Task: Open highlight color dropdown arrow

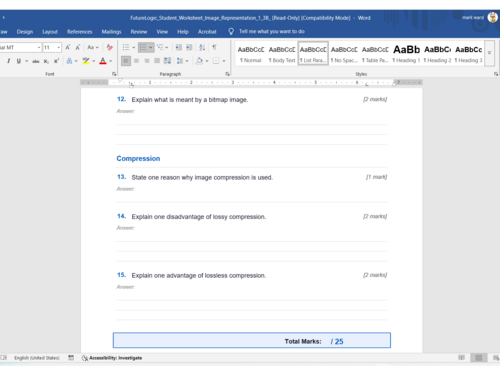Action: click(x=94, y=61)
